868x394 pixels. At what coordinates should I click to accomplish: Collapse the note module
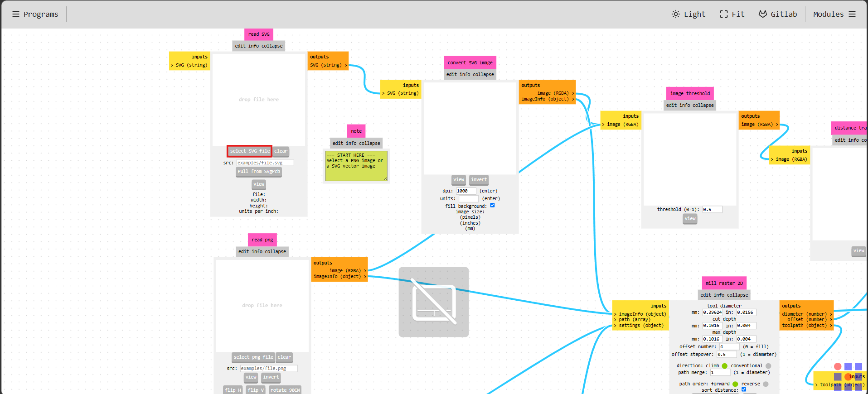(x=370, y=143)
